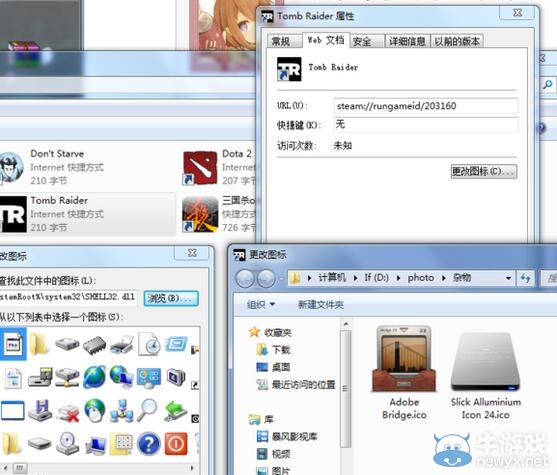Click the 浏览(B)... browse button
Viewport: 557px width, 475px height.
click(171, 298)
